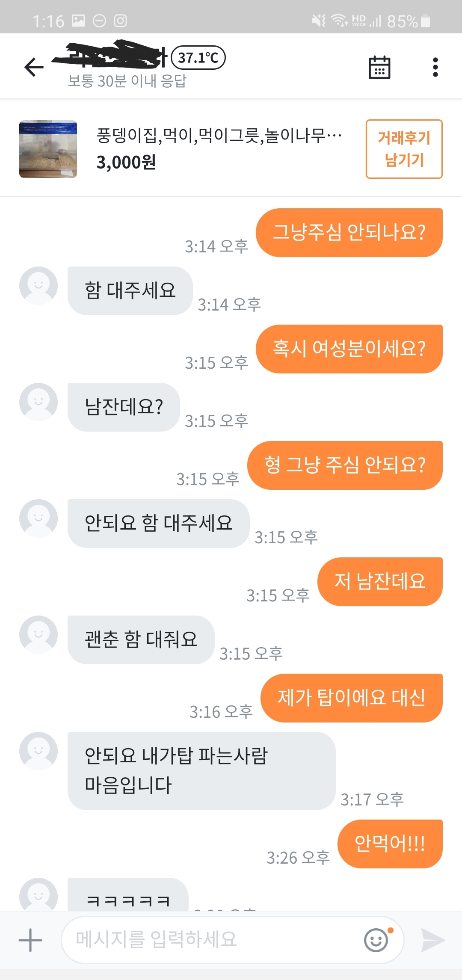The height and width of the screenshot is (980, 462).
Task: Tap the send message arrow
Action: (433, 940)
